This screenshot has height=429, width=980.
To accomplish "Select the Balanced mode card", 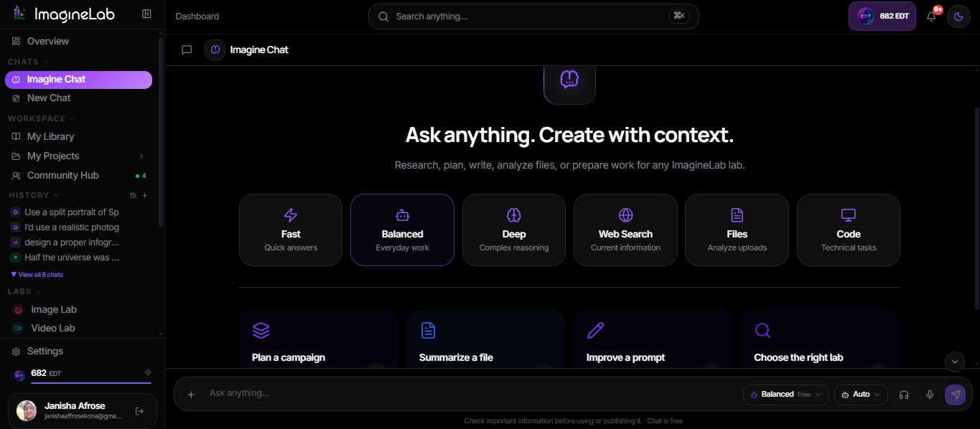I will pyautogui.click(x=402, y=230).
